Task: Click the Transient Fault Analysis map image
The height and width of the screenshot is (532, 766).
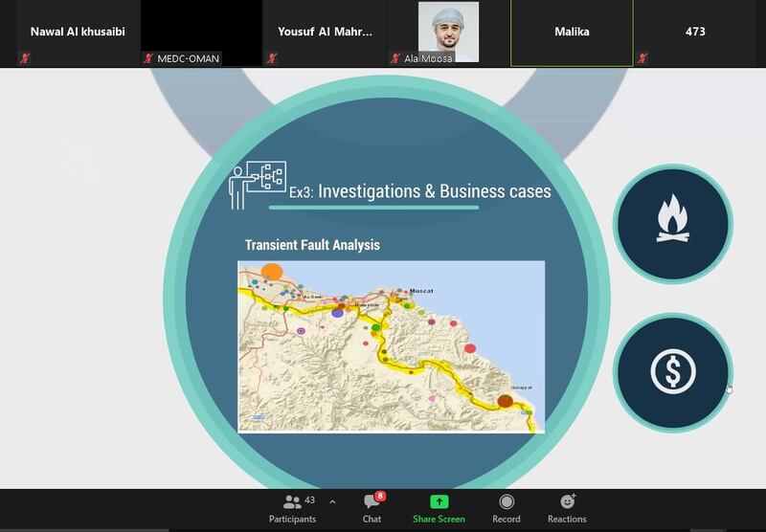Action: (x=392, y=346)
